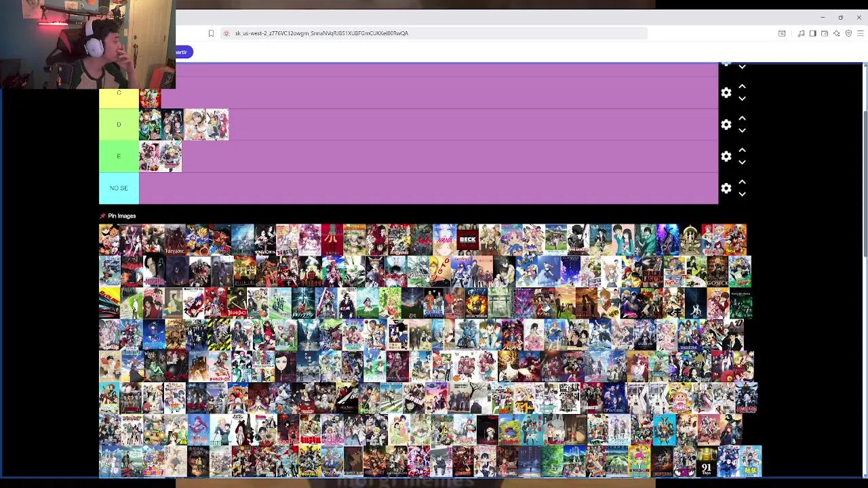868x488 pixels.
Task: Pick the Fairy Gone poster thumbnail
Action: click(175, 239)
